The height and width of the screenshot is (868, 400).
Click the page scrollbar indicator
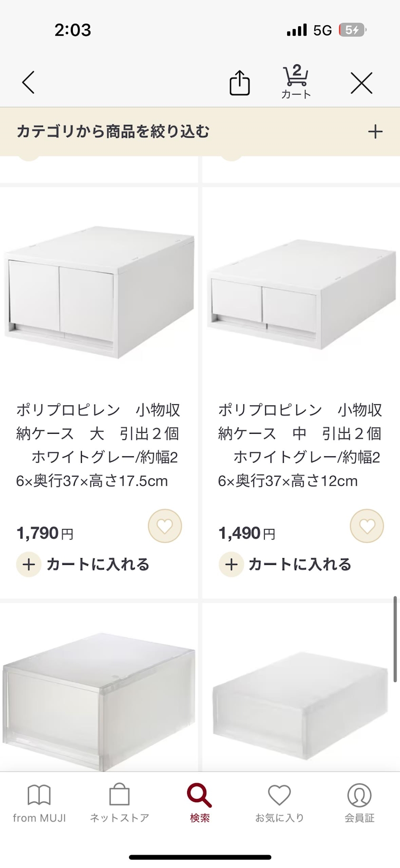point(395,639)
